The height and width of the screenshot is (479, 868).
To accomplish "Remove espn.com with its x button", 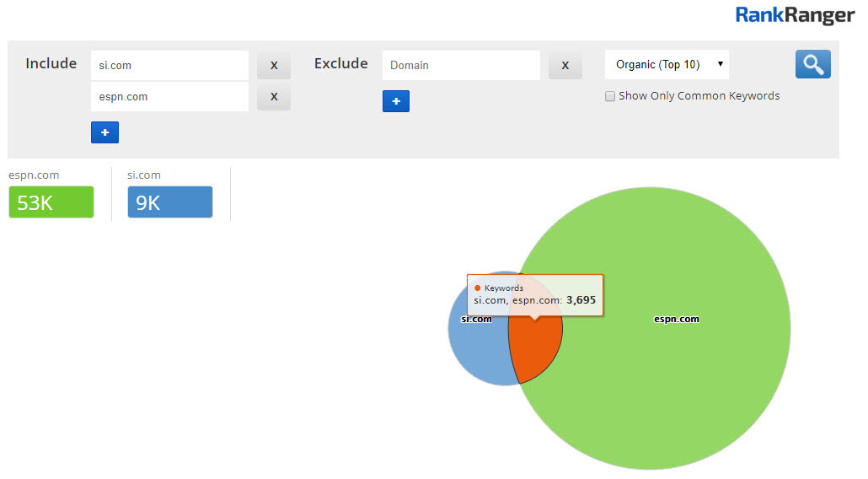I will [274, 97].
